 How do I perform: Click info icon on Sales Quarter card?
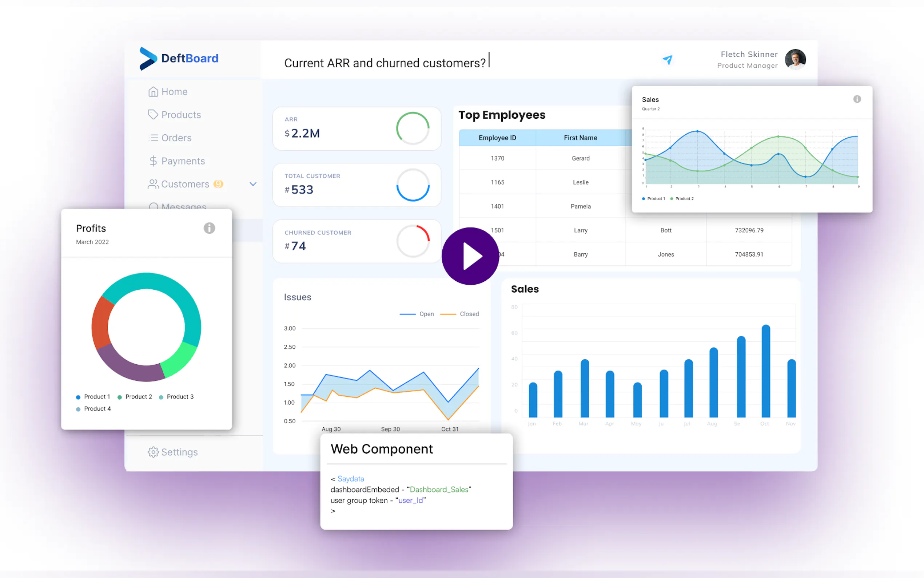(x=857, y=99)
